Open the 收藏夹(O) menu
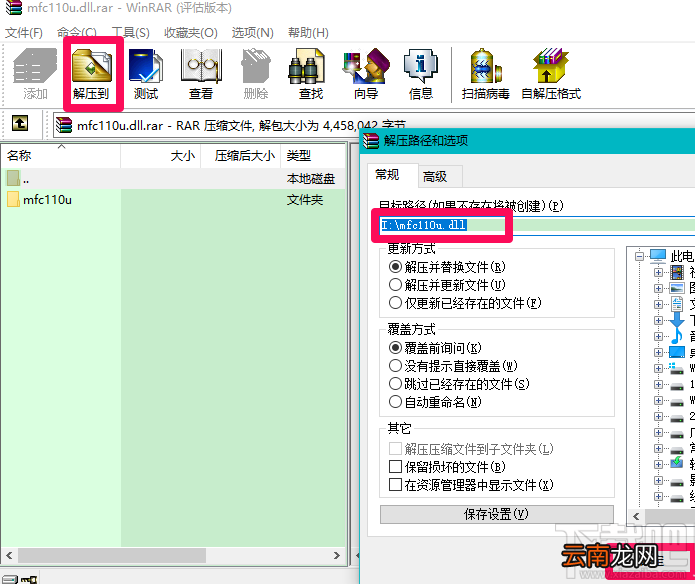695x584 pixels. tap(191, 33)
